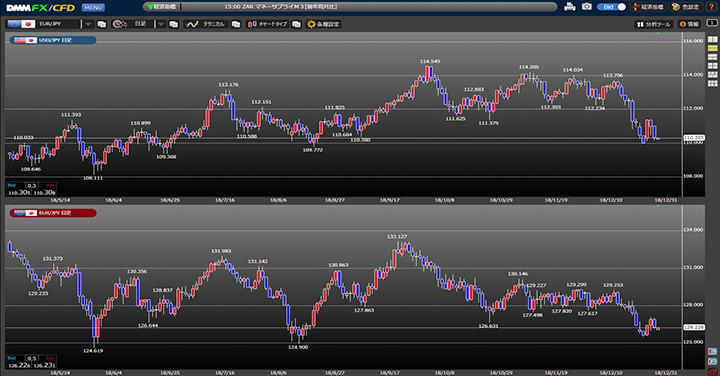Choose the six-chart grid layout icon
Viewport: 720px width, 376px height.
[712, 84]
